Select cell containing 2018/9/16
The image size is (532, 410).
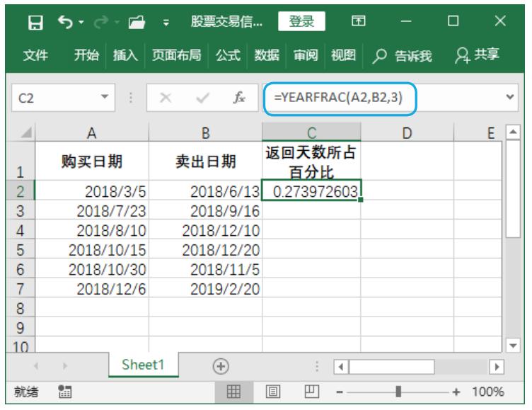(206, 210)
